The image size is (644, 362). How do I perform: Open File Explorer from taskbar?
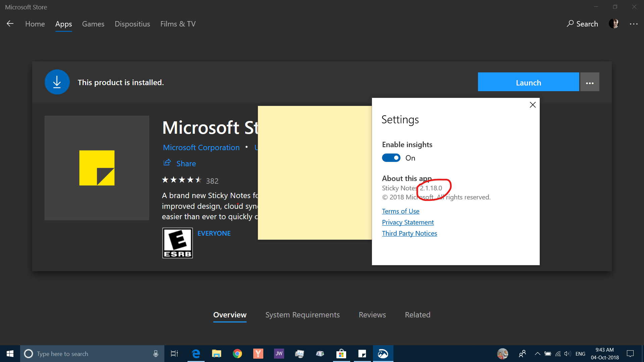(217, 354)
